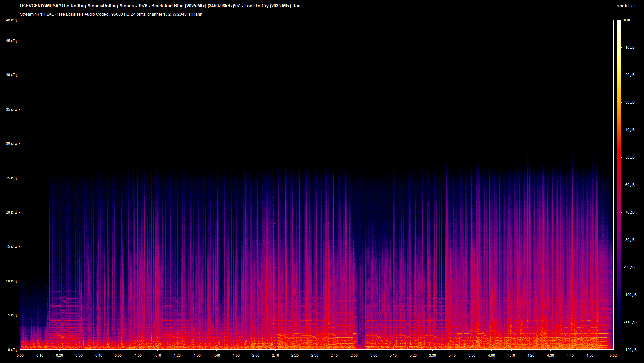The width and height of the screenshot is (644, 363).
Task: Click the -30 dB scale label
Action: click(629, 103)
